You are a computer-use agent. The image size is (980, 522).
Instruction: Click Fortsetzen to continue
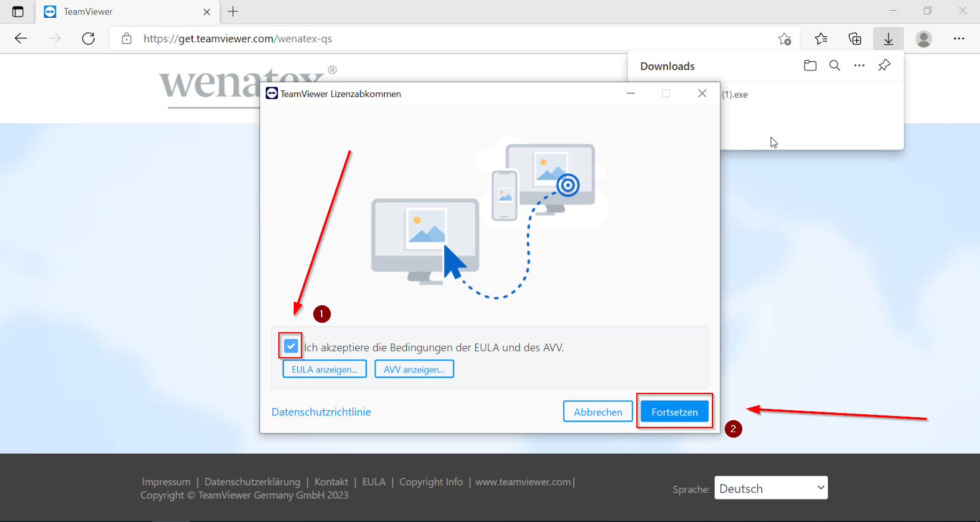[x=674, y=411]
